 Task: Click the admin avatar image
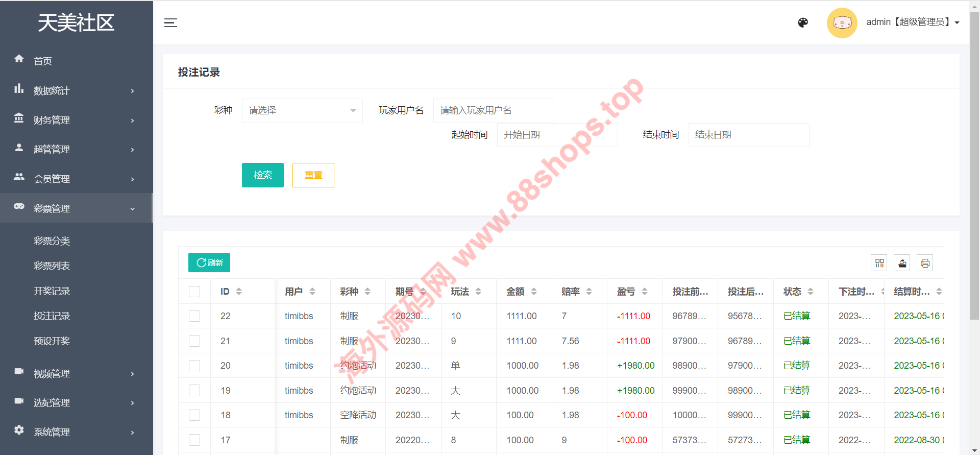842,23
